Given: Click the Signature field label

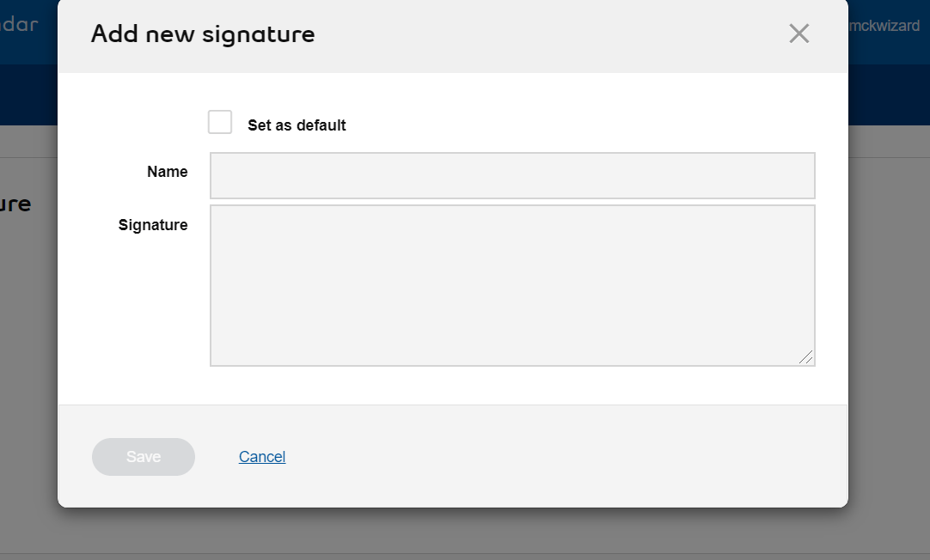Looking at the screenshot, I should pos(153,225).
